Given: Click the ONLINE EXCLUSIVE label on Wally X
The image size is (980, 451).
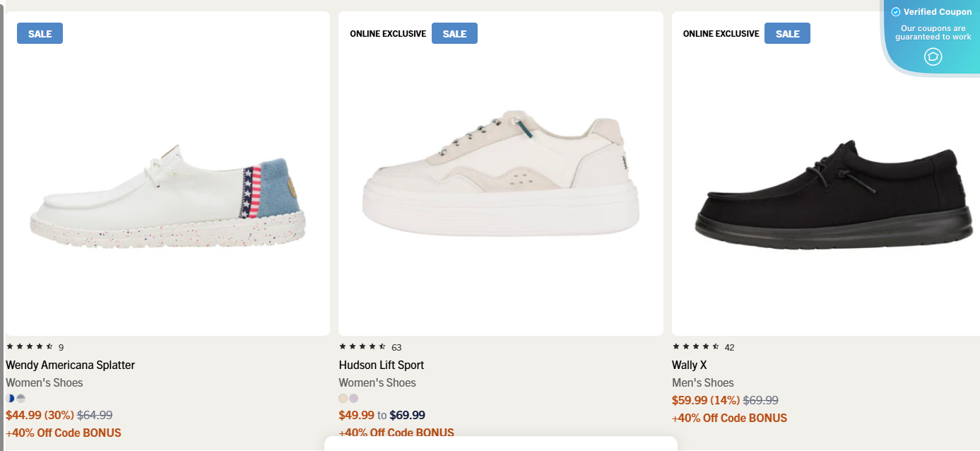Looking at the screenshot, I should (x=721, y=33).
